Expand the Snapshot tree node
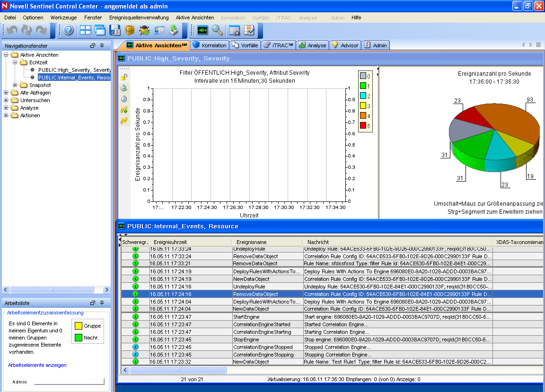The image size is (545, 392). (x=15, y=85)
